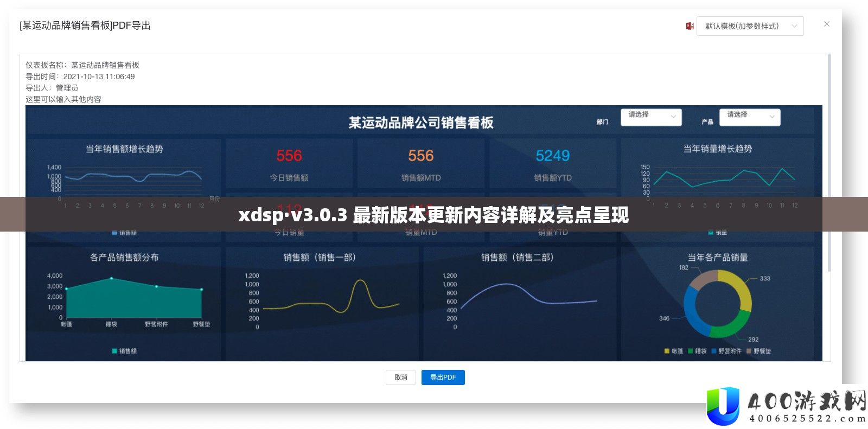Toggle the 睡袋 legend swatch in donut chart
Image resolution: width=868 pixels, height=429 pixels.
coord(690,351)
